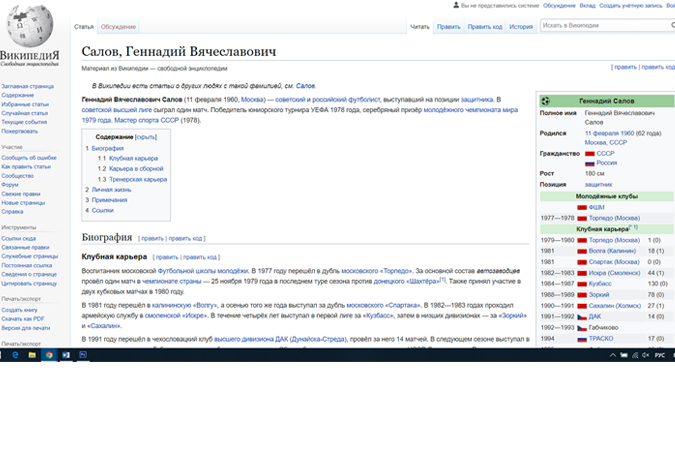The width and height of the screenshot is (675, 450).
Task: Click the Russian flag icon next to Россия
Action: pos(590,162)
